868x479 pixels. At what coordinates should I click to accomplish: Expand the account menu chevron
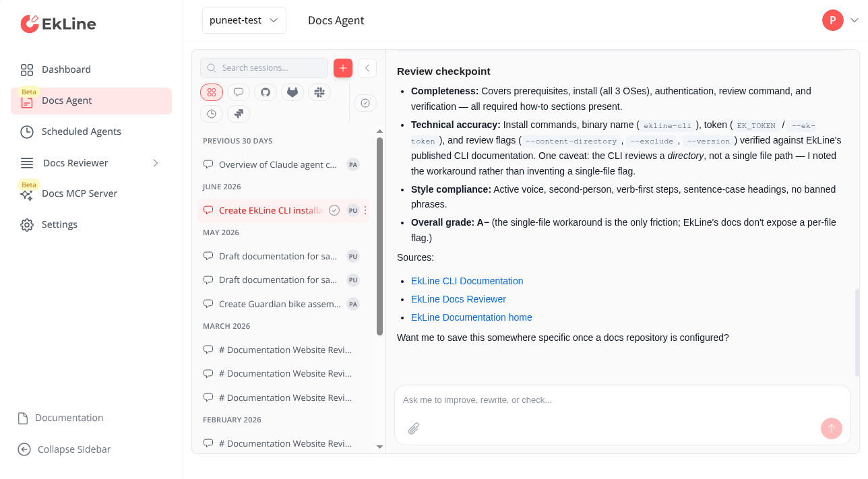[x=855, y=20]
